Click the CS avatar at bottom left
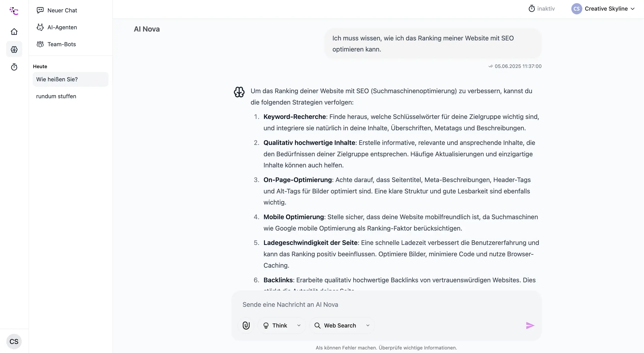This screenshot has height=353, width=644. [x=14, y=341]
